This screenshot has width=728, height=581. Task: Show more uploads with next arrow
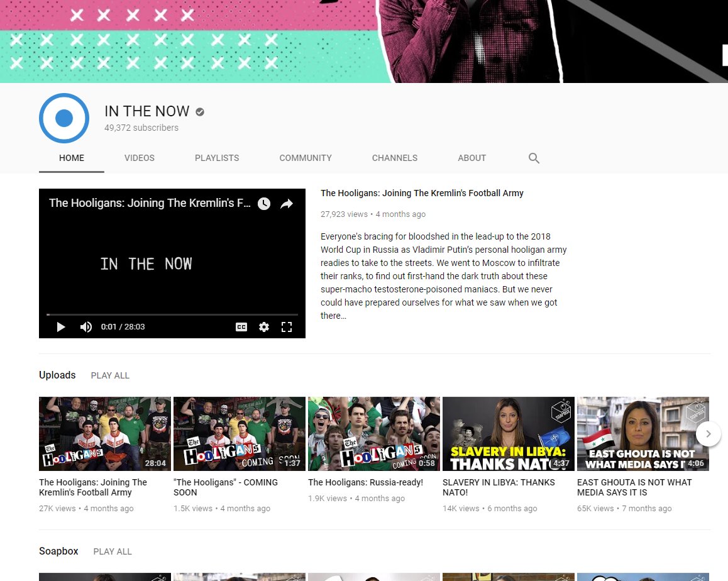[708, 434]
